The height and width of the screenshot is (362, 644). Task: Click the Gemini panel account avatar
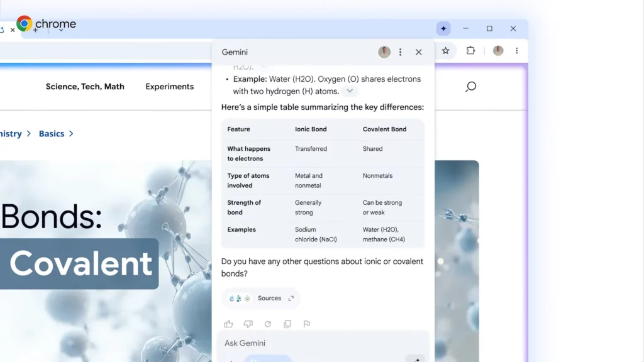tap(384, 52)
